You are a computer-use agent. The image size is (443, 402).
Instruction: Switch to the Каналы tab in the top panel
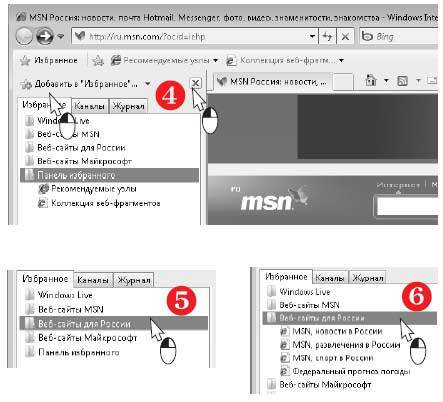tap(89, 106)
